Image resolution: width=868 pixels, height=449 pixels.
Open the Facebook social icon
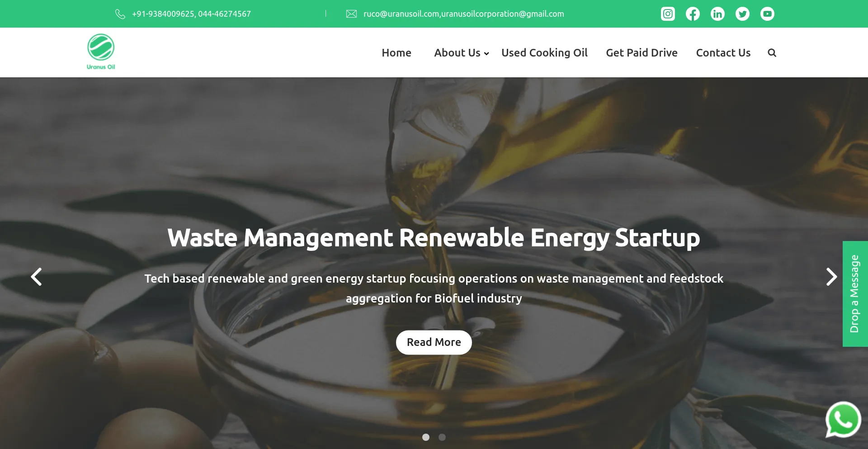click(x=693, y=14)
